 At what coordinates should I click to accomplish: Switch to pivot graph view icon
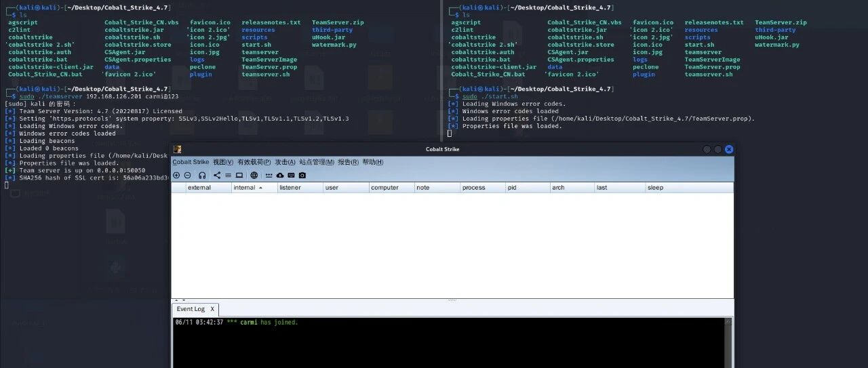tap(217, 175)
